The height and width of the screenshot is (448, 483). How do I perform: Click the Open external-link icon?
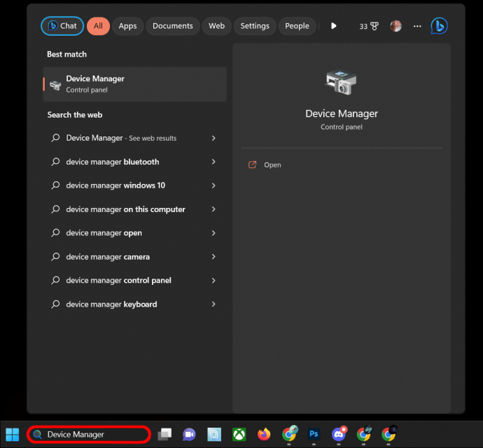click(x=252, y=164)
